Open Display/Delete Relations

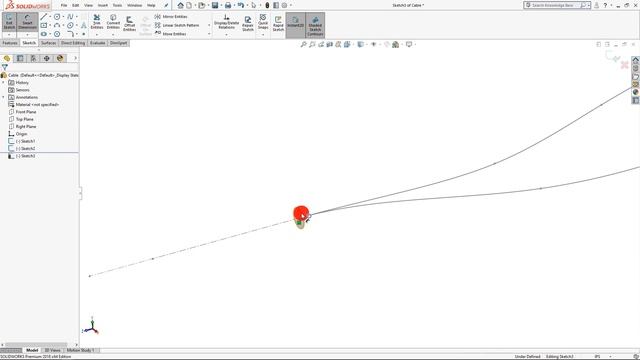pos(227,22)
